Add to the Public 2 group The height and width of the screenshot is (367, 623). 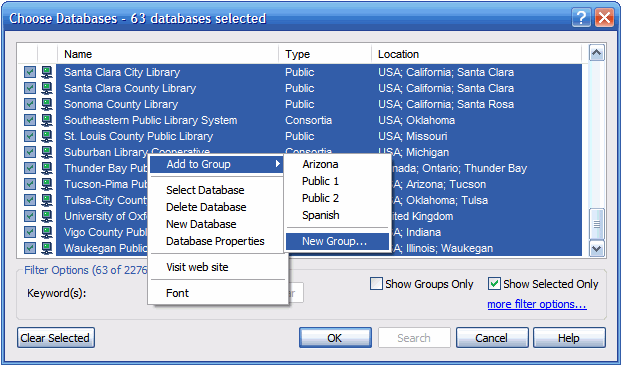click(320, 199)
